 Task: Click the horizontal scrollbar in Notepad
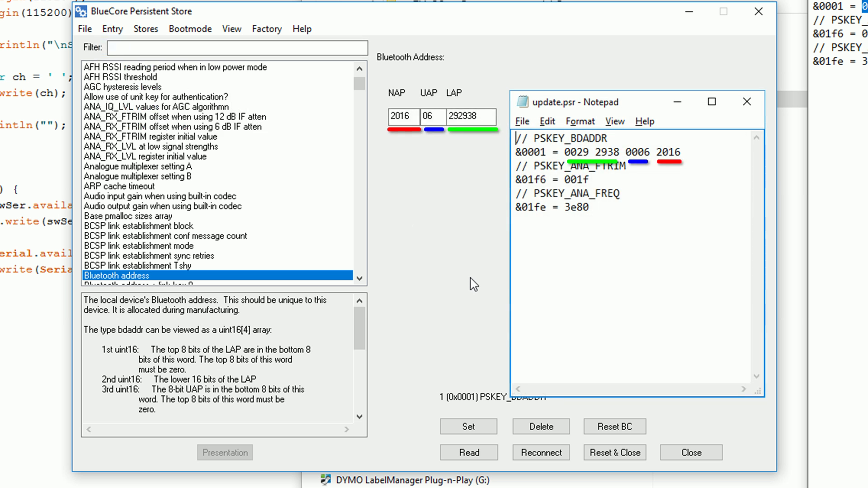coord(631,389)
